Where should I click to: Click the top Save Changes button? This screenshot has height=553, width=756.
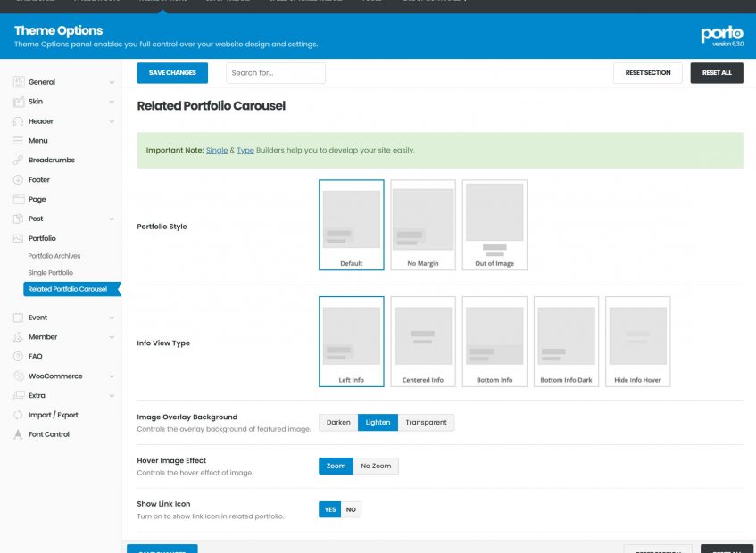click(172, 73)
